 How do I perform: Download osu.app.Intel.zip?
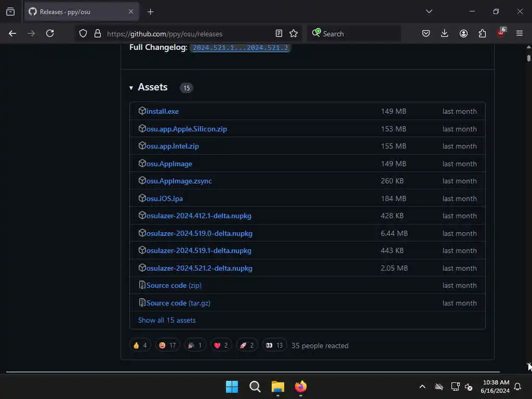tap(172, 146)
